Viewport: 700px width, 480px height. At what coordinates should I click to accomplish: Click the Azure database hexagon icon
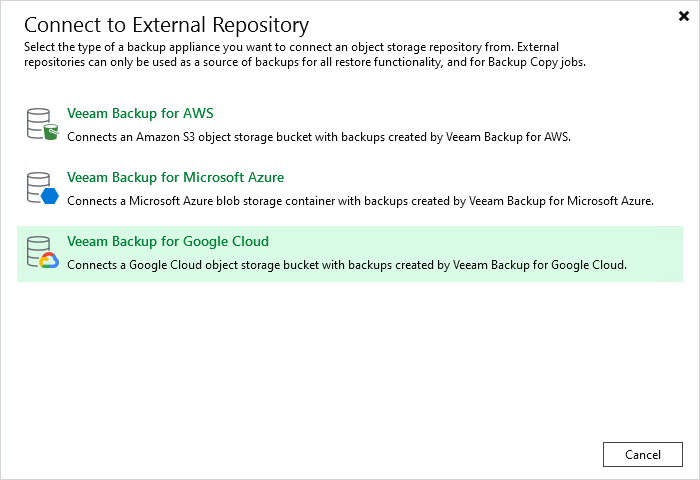click(x=42, y=188)
